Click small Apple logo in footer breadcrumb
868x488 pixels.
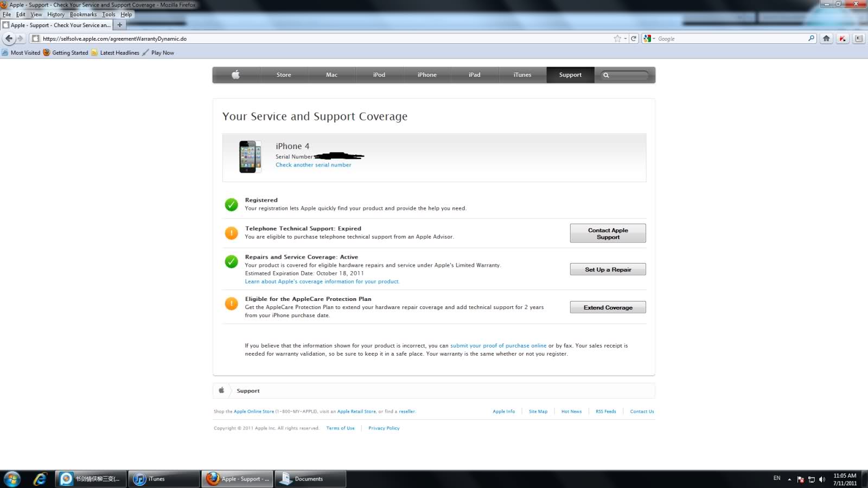coord(221,390)
